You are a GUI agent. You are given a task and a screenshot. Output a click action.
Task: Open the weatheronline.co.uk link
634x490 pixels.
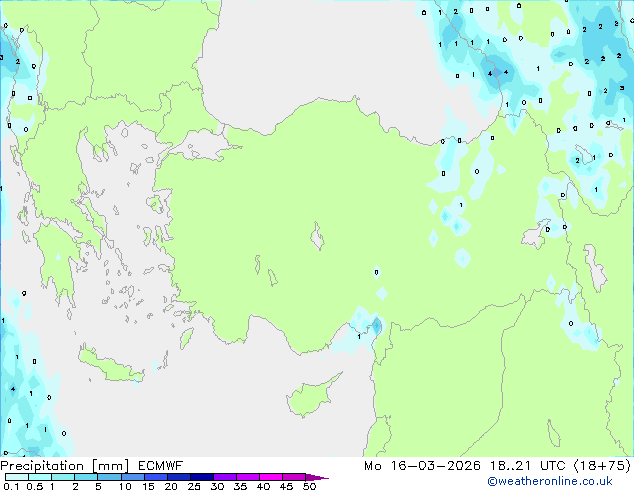tap(549, 481)
